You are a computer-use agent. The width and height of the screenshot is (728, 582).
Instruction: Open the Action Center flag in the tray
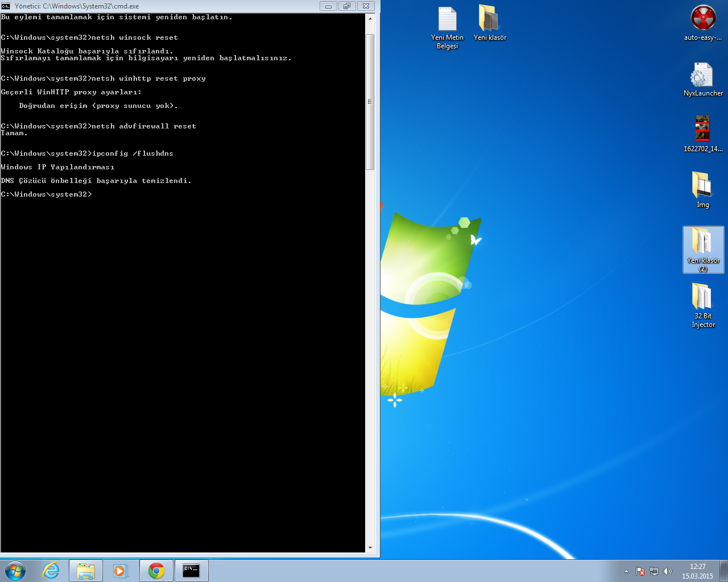tap(640, 571)
